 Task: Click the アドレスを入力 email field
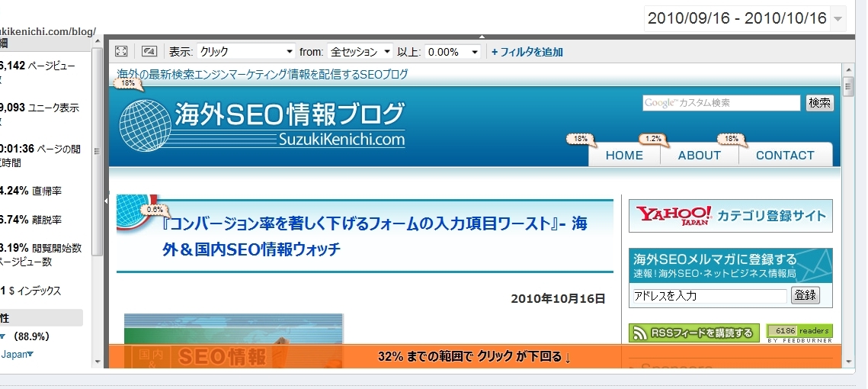click(709, 296)
